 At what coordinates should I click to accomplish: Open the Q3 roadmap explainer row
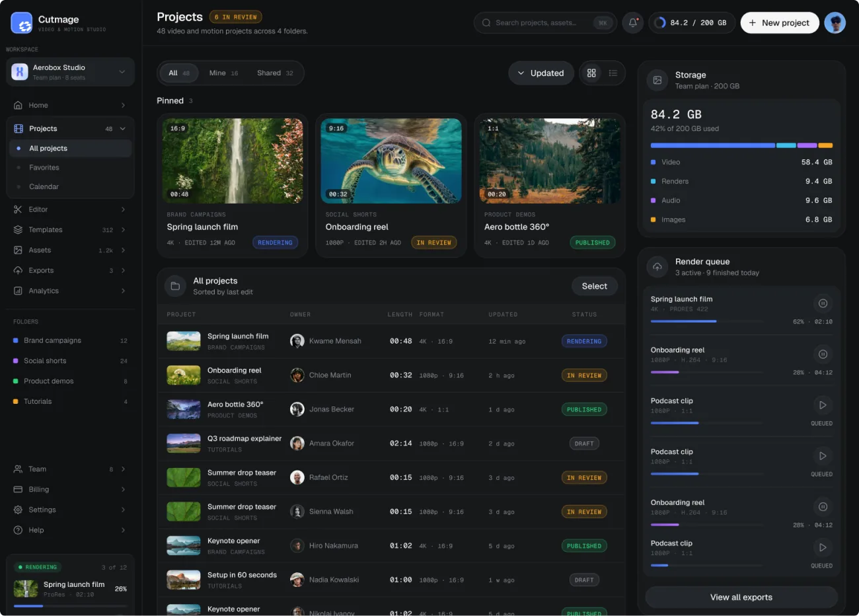tap(391, 443)
